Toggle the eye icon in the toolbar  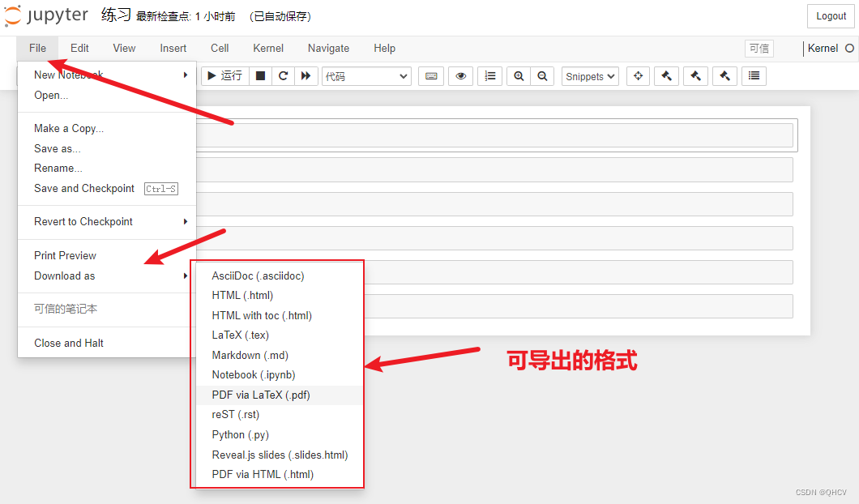461,76
